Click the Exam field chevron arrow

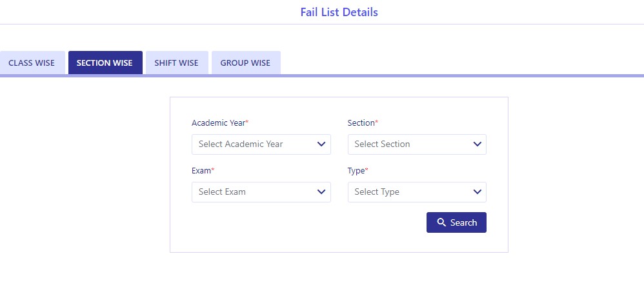coord(321,192)
